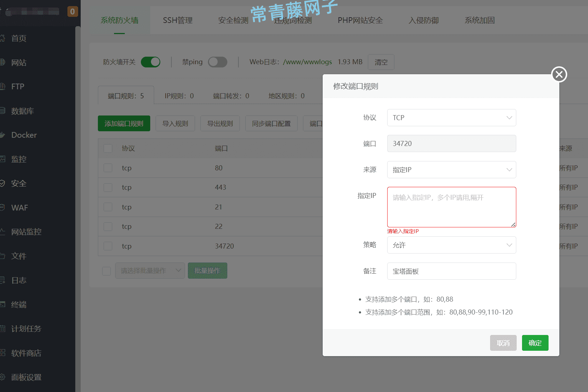This screenshot has height=392, width=588.
Task: Open 面板设置 (Panel Settings)
Action: tap(26, 377)
